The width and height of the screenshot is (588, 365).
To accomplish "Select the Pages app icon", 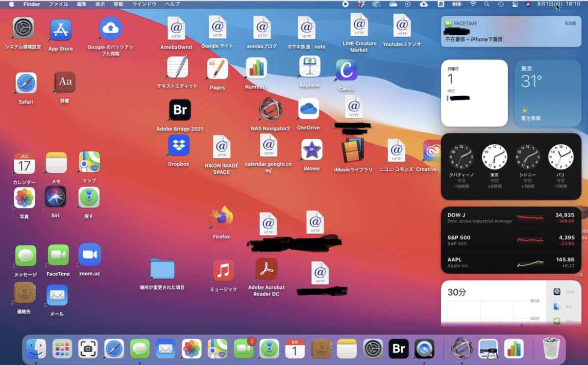I will point(217,69).
